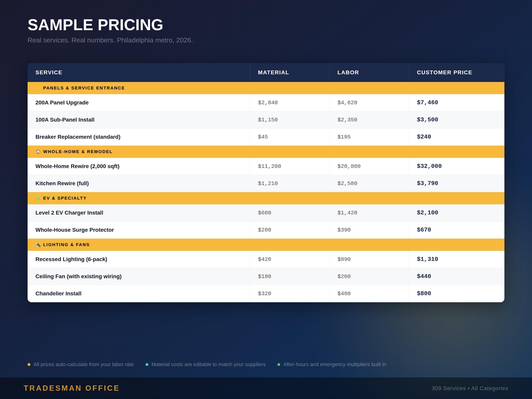Click the $7,460 customer price
The height and width of the screenshot is (399, 532).
click(427, 103)
